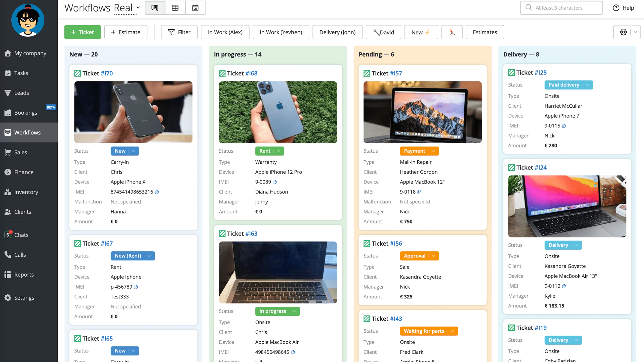Open the Filter options
The height and width of the screenshot is (362, 644).
(179, 32)
